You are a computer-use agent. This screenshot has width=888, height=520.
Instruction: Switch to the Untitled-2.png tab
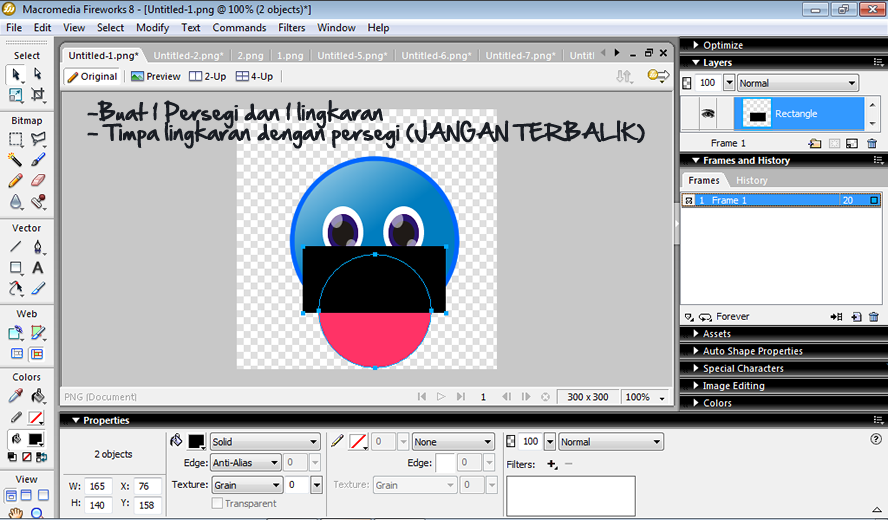tap(188, 56)
